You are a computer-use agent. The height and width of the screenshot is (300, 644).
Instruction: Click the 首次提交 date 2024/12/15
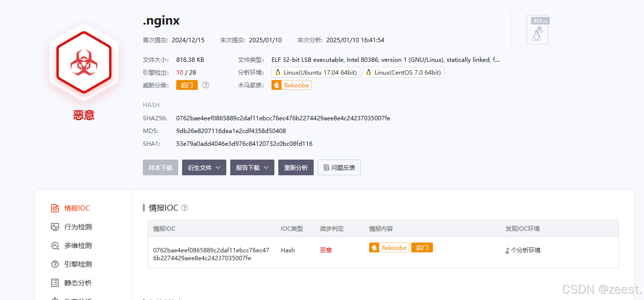click(188, 40)
